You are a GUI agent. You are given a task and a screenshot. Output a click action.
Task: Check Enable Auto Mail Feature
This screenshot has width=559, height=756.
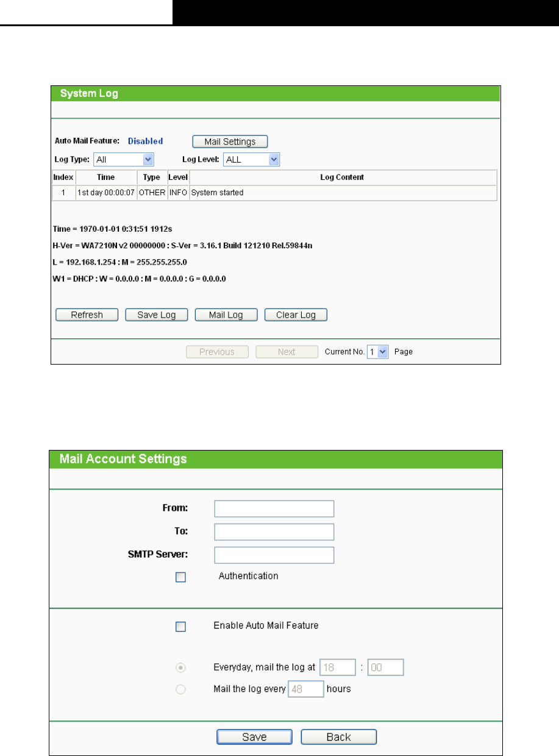[x=180, y=626]
